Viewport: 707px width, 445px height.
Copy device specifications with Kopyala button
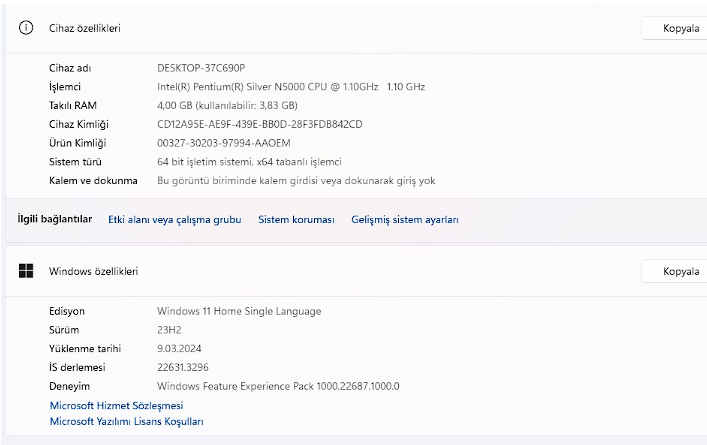675,28
